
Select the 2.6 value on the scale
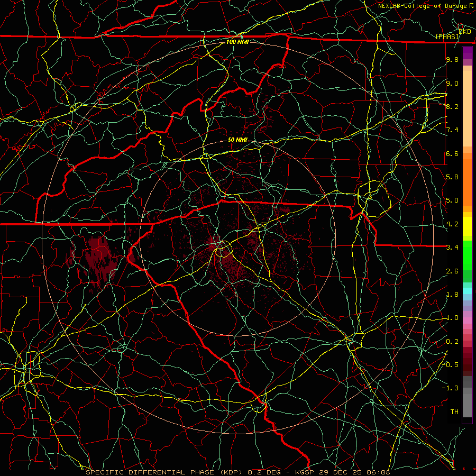point(452,271)
